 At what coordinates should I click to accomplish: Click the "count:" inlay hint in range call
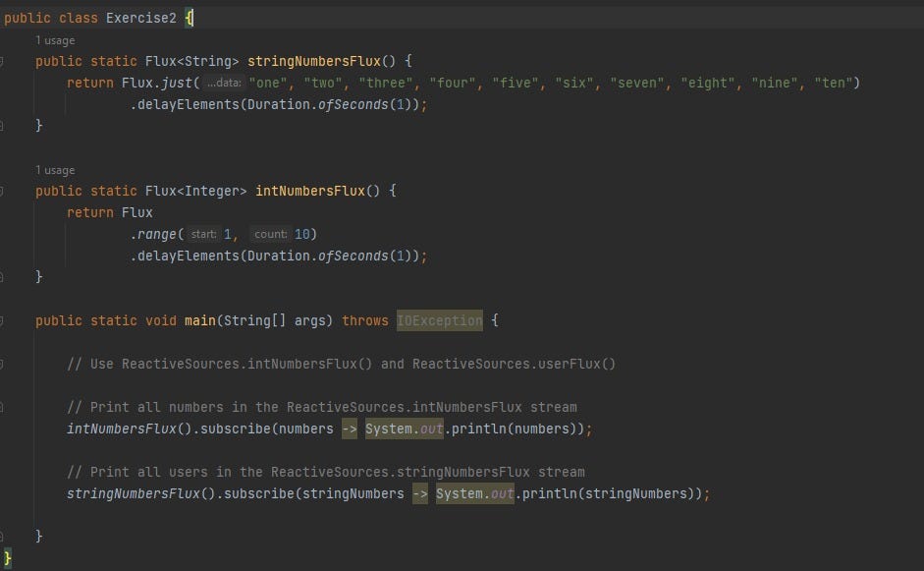tap(271, 234)
